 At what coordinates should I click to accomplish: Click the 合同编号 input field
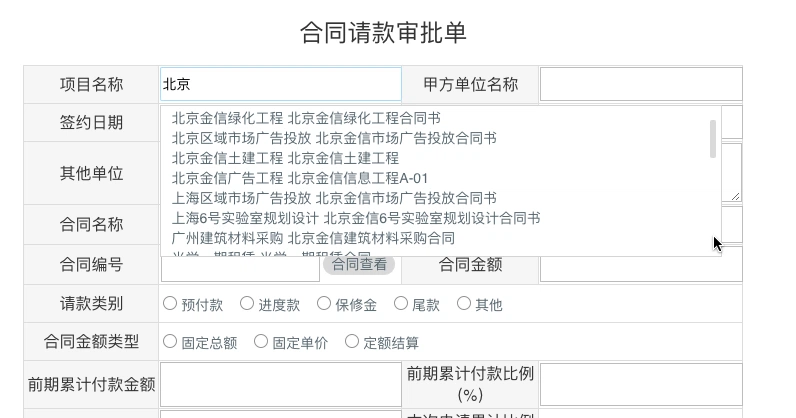pyautogui.click(x=240, y=269)
